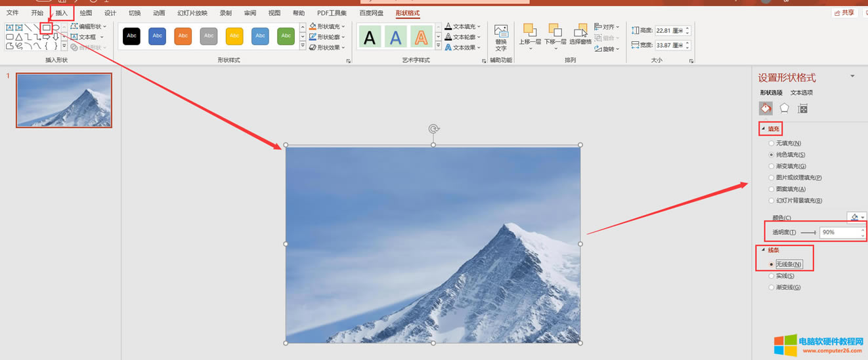
Task: Select the rectangle shape in the shapes gallery
Action: click(x=46, y=28)
